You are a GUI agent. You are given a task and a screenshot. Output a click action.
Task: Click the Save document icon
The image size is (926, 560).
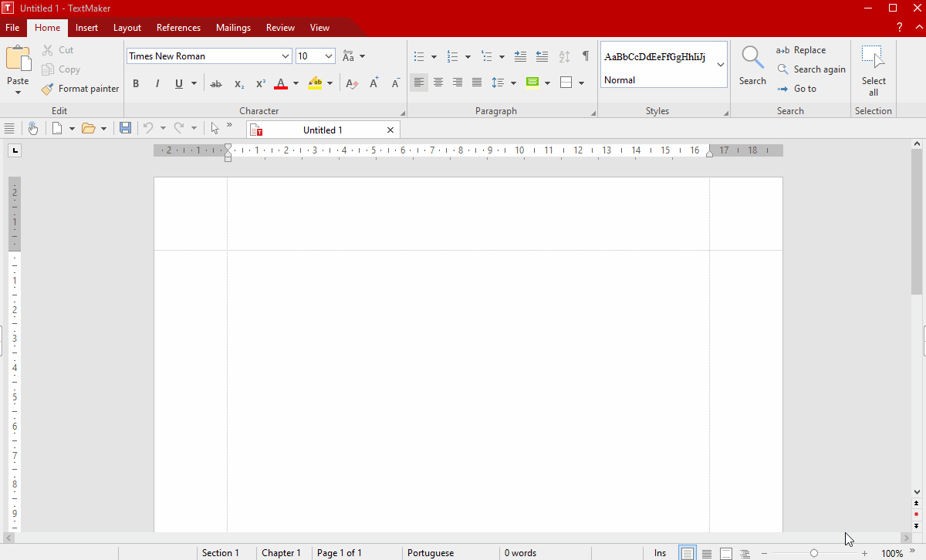point(125,128)
